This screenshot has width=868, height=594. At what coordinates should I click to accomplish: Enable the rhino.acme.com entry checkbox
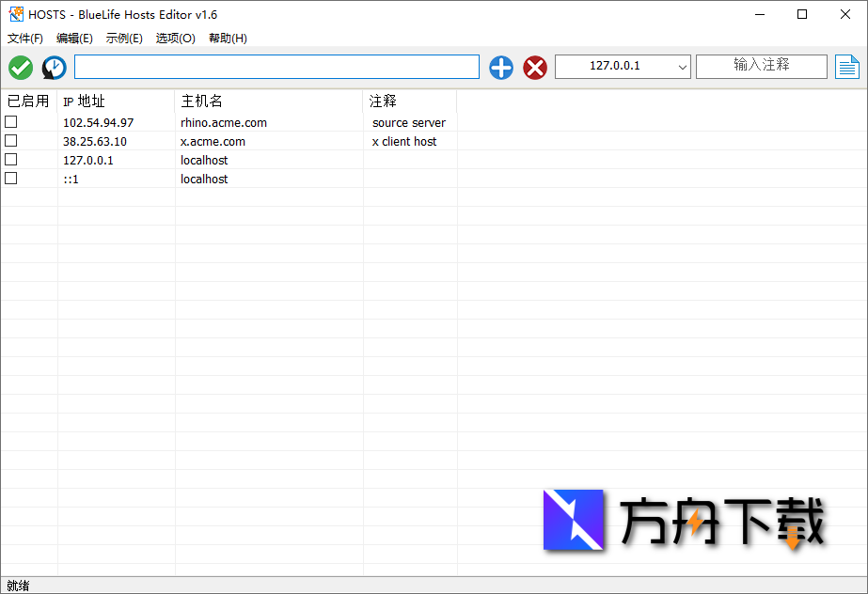(10, 121)
